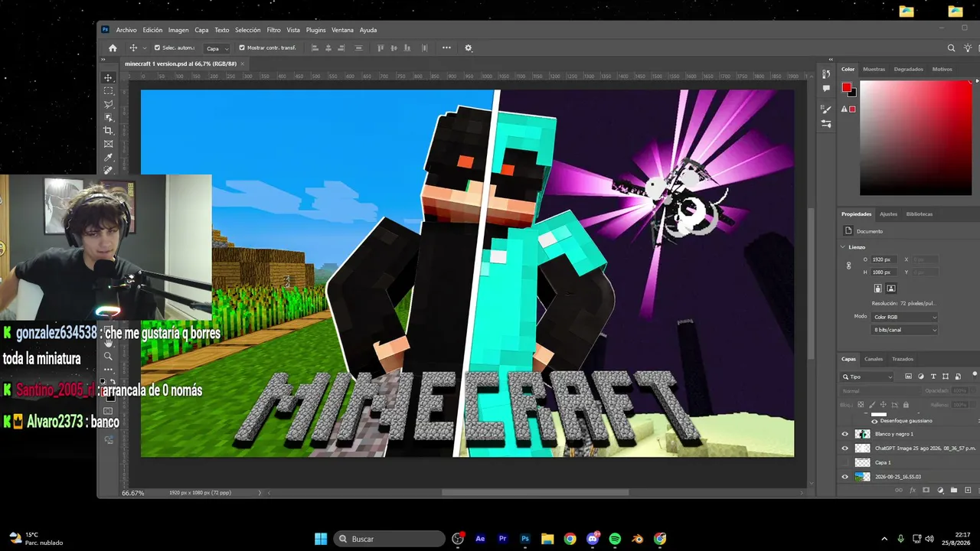The image size is (980, 551).
Task: Open the 8 bits/canal depth dropdown
Action: (905, 330)
